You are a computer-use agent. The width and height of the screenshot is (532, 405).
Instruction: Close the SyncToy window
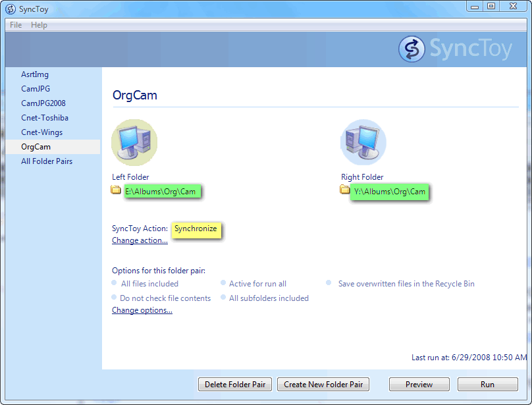[x=513, y=7]
